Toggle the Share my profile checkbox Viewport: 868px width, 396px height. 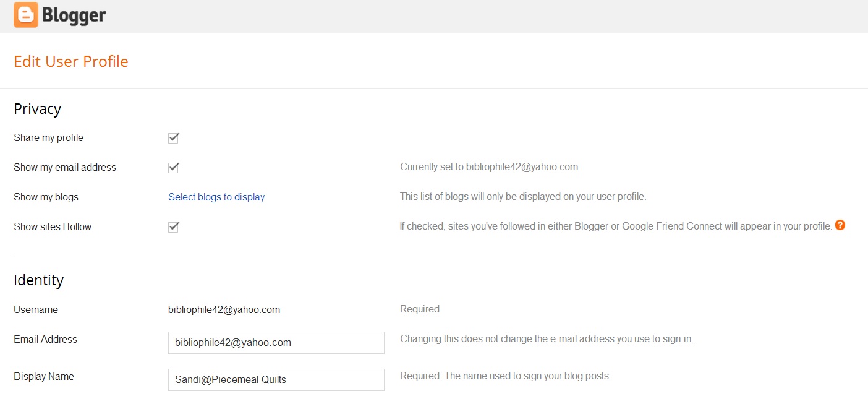tap(174, 138)
